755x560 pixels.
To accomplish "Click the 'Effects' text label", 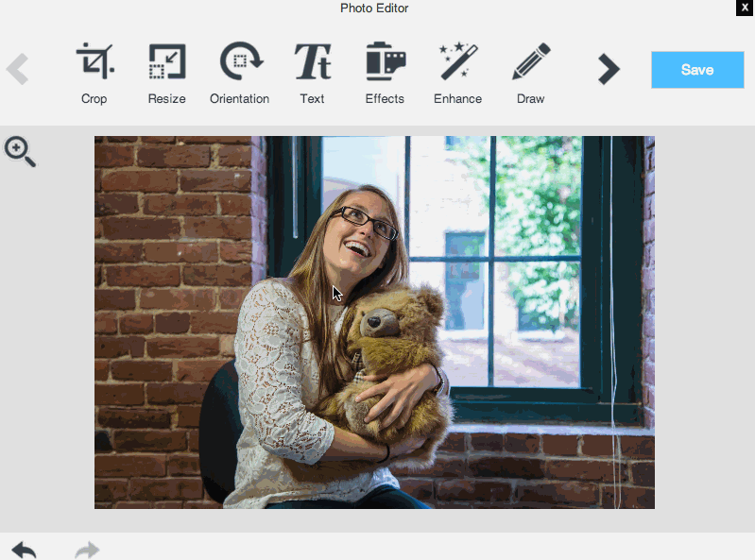I will (x=385, y=98).
